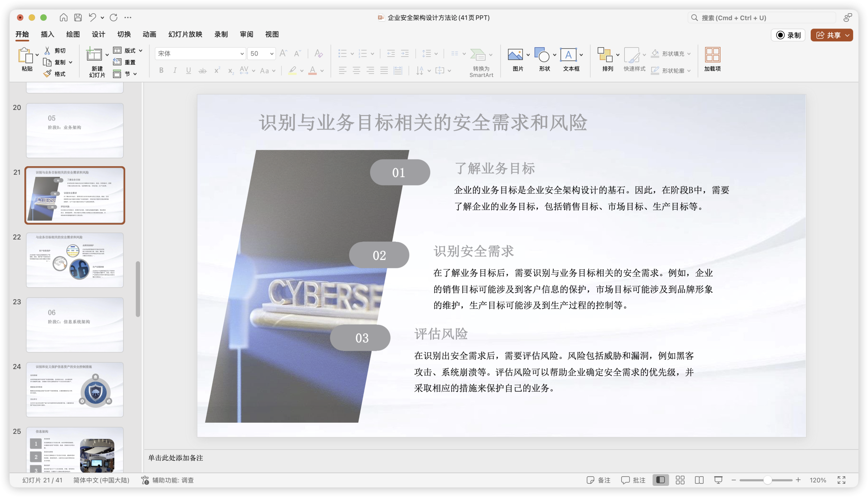
Task: Open the 形状 shapes gallery icon
Action: click(x=541, y=55)
